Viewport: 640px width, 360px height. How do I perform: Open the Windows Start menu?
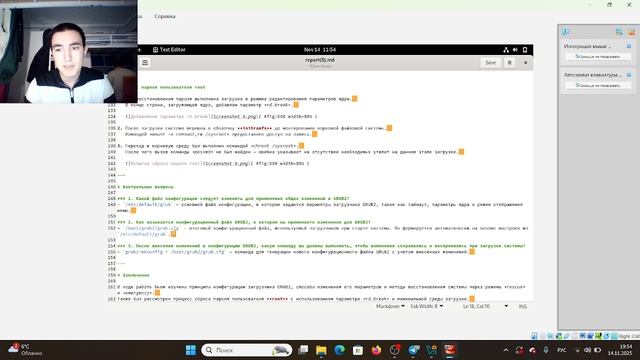191,350
